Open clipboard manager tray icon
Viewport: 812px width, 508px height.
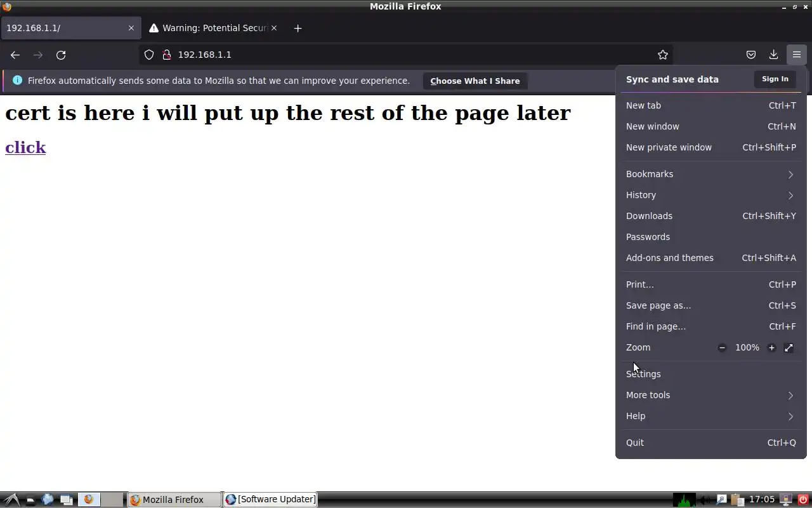click(737, 500)
